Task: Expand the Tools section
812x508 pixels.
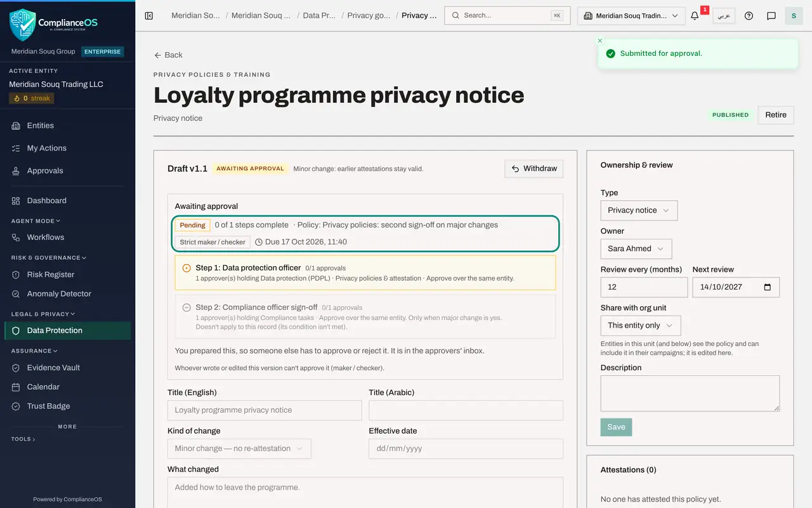Action: click(x=23, y=439)
